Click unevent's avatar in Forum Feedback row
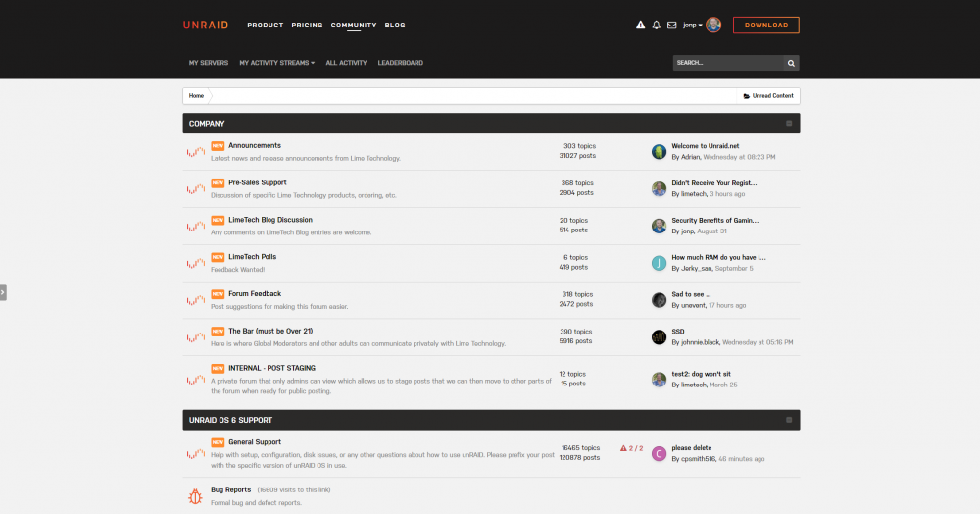This screenshot has width=980, height=514. click(659, 300)
